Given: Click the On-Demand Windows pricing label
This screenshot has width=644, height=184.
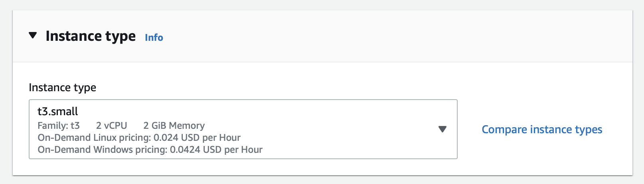Looking at the screenshot, I should (102, 150).
